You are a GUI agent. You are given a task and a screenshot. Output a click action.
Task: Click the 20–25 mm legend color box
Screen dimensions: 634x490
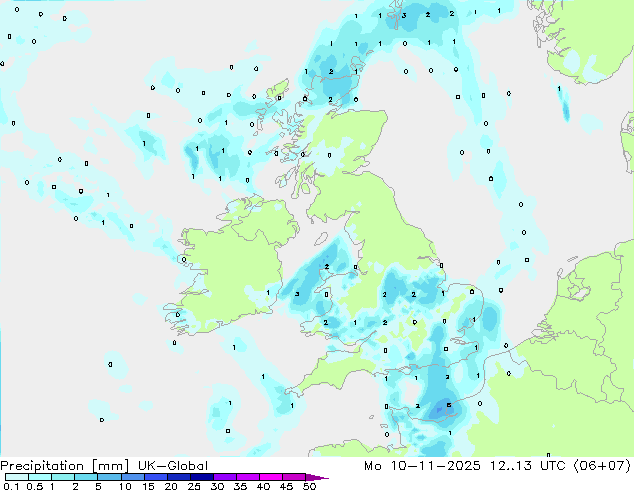coord(178,477)
